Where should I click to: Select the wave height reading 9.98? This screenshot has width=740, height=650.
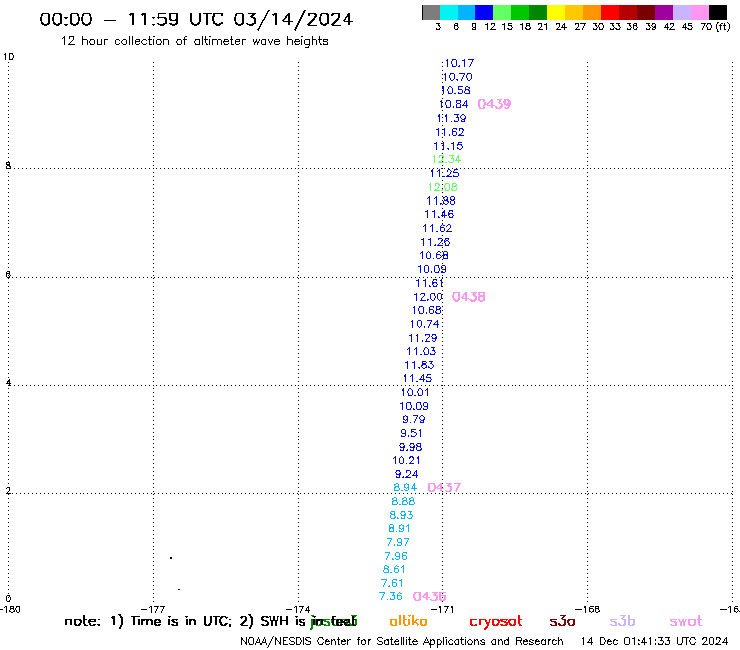(x=410, y=447)
